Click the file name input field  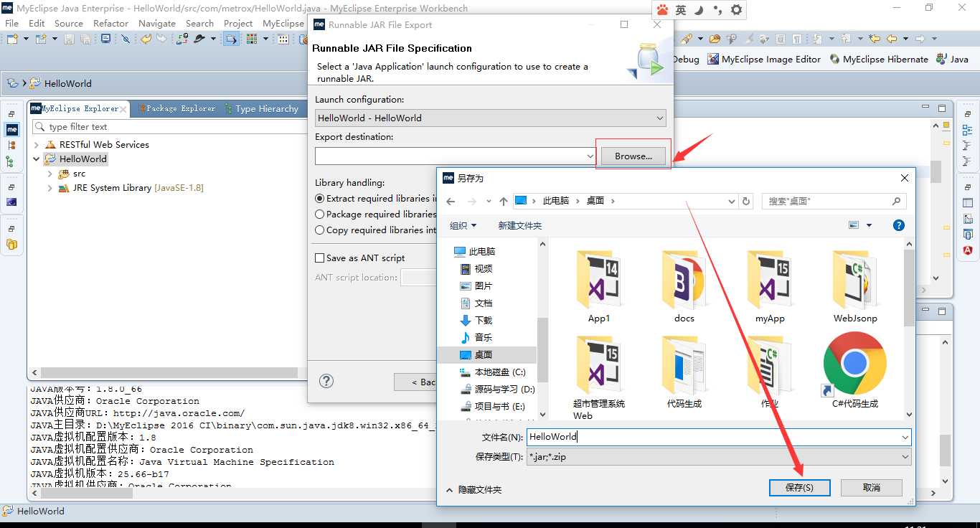[713, 437]
